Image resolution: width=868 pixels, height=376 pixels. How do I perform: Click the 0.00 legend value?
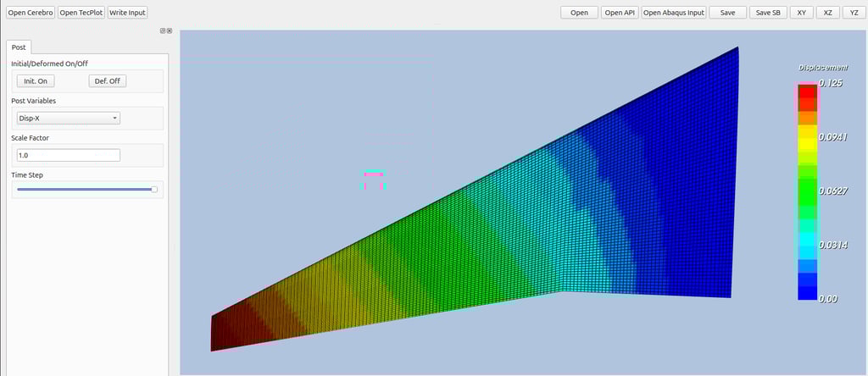coord(829,299)
